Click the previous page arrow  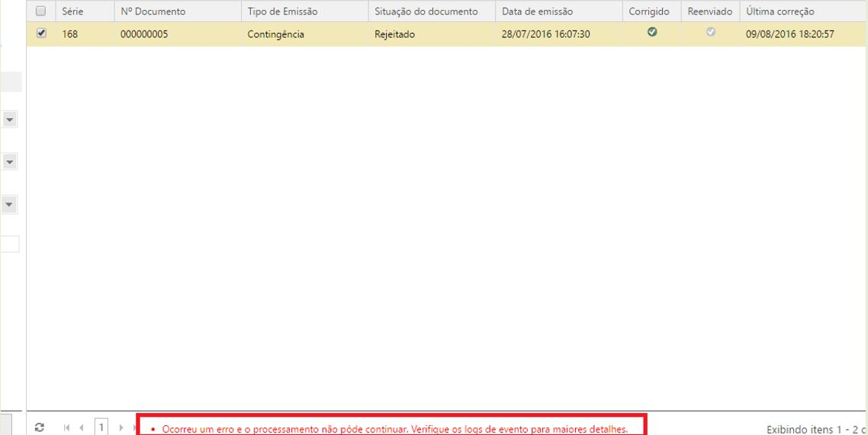[82, 428]
